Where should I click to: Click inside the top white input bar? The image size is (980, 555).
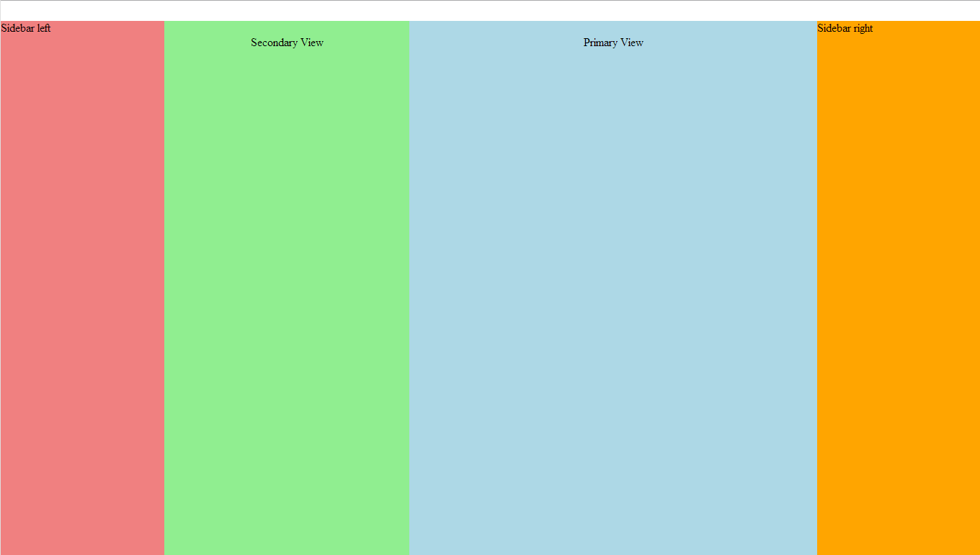point(490,11)
